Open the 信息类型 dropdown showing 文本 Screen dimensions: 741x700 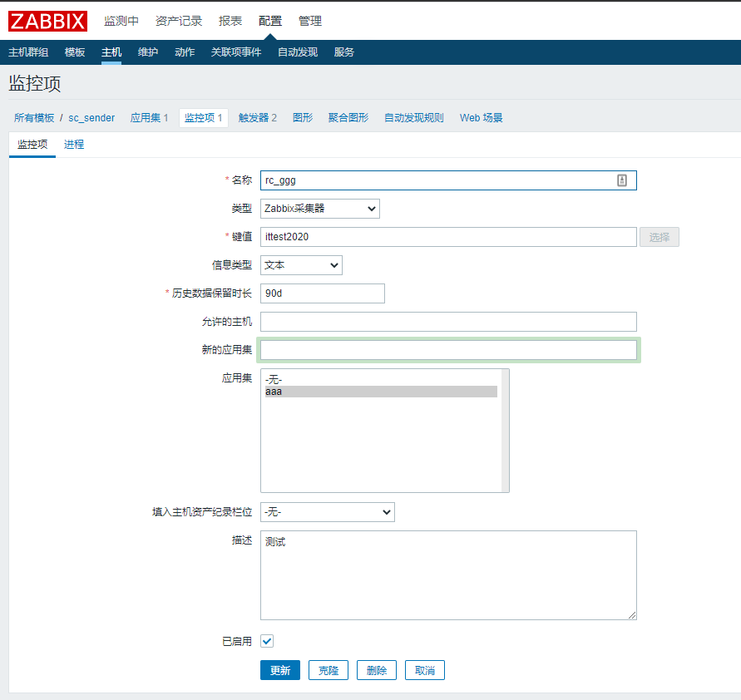301,265
